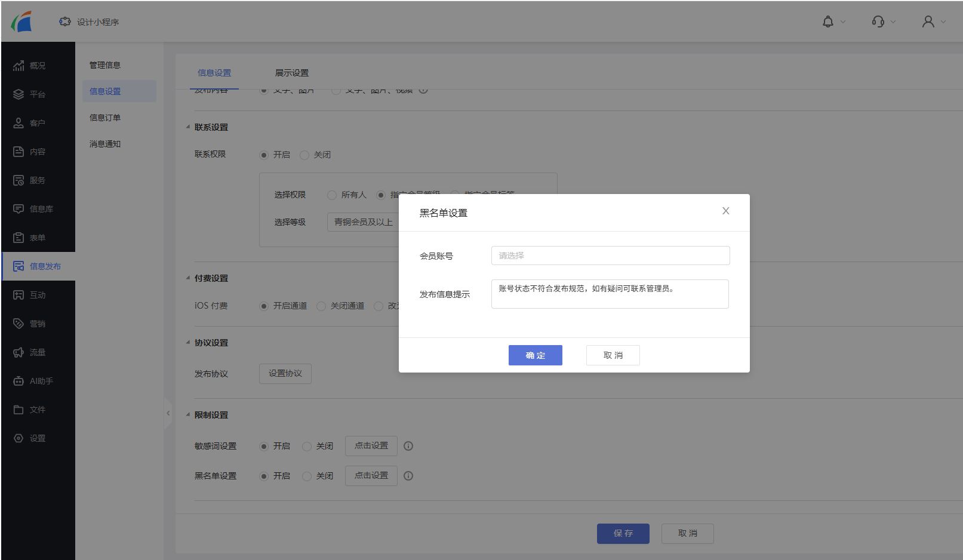Close the 黑名单设置 dialog
The width and height of the screenshot is (963, 560).
(725, 211)
